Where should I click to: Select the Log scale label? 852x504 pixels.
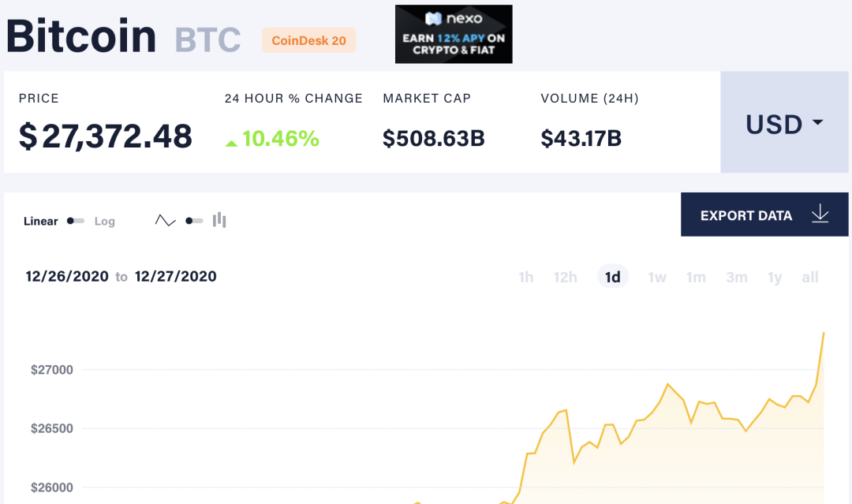105,222
